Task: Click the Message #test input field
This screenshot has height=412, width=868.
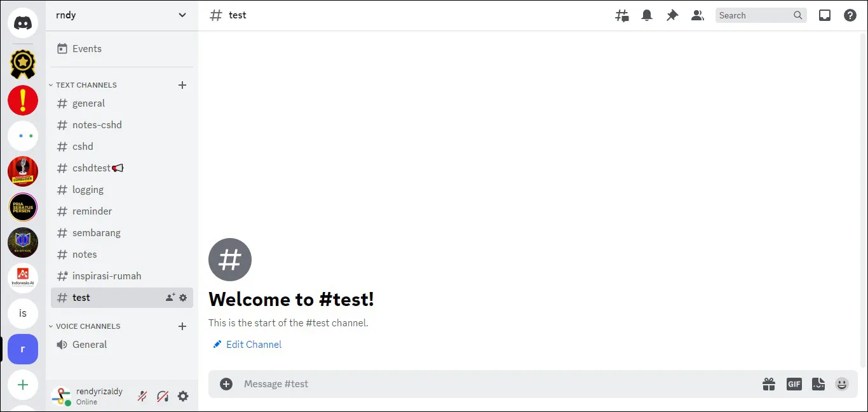Action: pyautogui.click(x=381, y=383)
